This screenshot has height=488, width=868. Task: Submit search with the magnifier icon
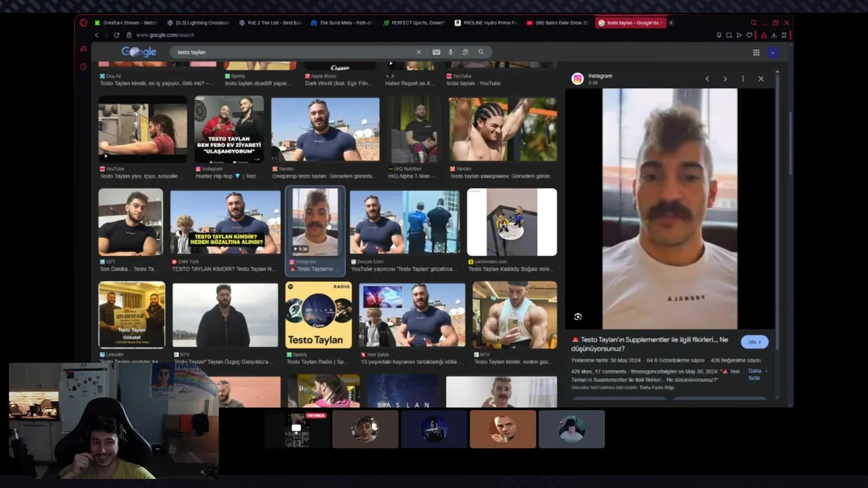pyautogui.click(x=481, y=52)
